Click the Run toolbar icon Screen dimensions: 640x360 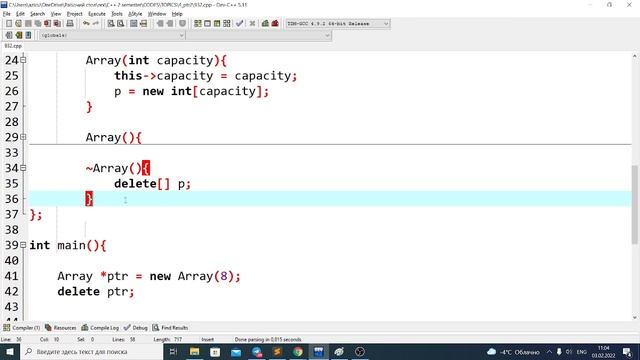(x=207, y=24)
